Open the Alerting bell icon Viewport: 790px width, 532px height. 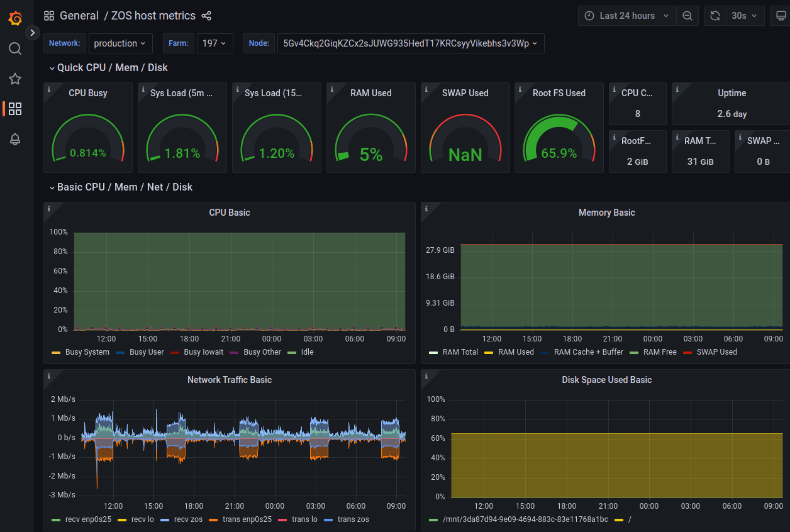[15, 139]
